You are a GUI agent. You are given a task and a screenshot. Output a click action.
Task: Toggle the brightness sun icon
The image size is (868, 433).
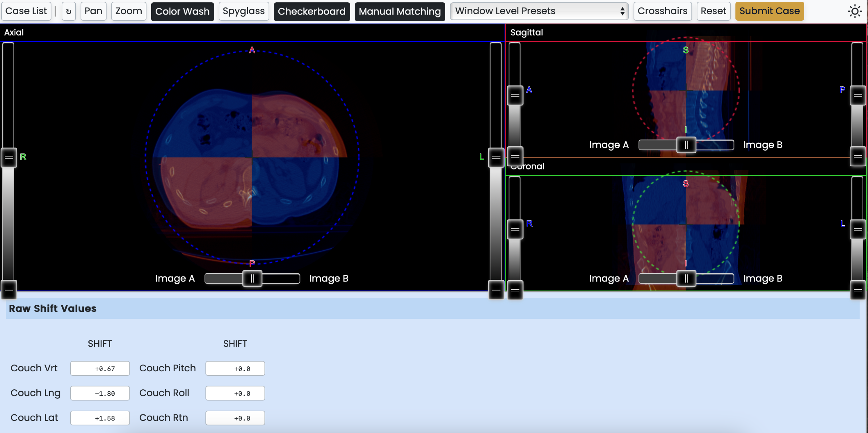855,11
